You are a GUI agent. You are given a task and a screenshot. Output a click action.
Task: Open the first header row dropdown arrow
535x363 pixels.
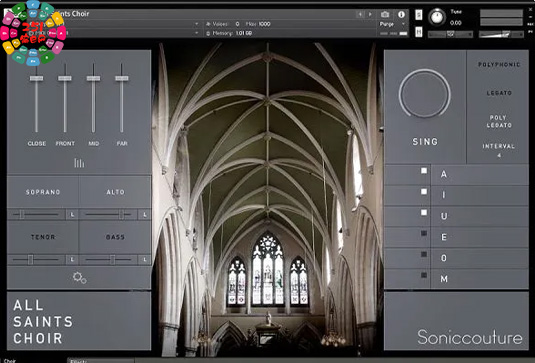pos(197,24)
